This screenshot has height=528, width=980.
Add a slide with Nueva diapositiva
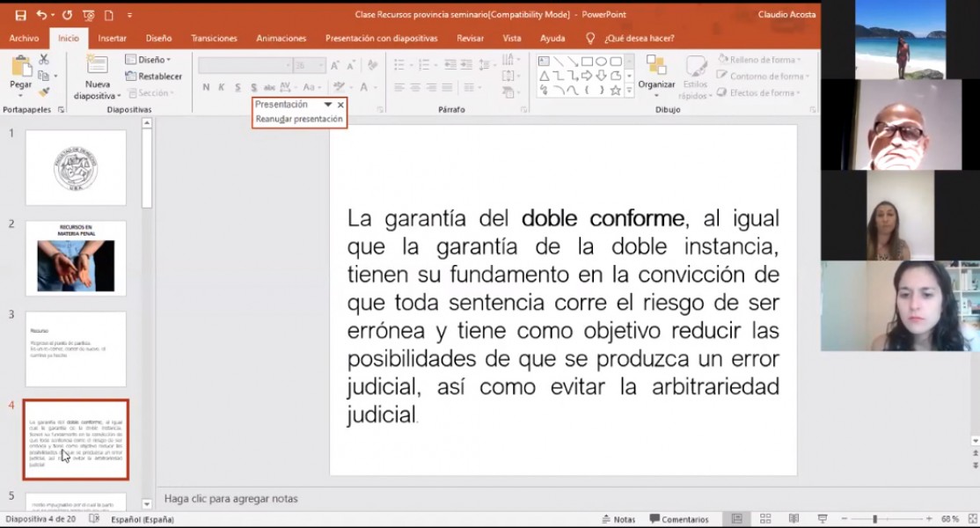(x=98, y=77)
